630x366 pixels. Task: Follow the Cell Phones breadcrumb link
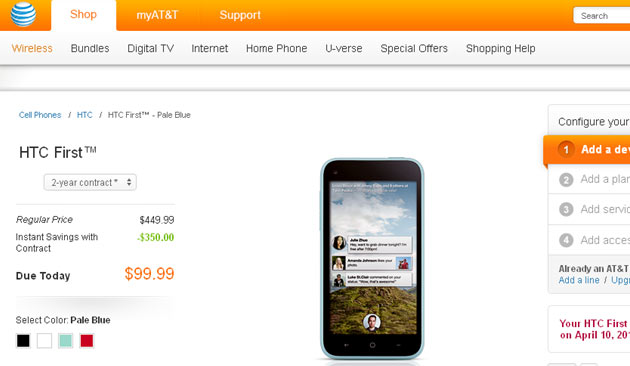[x=40, y=115]
